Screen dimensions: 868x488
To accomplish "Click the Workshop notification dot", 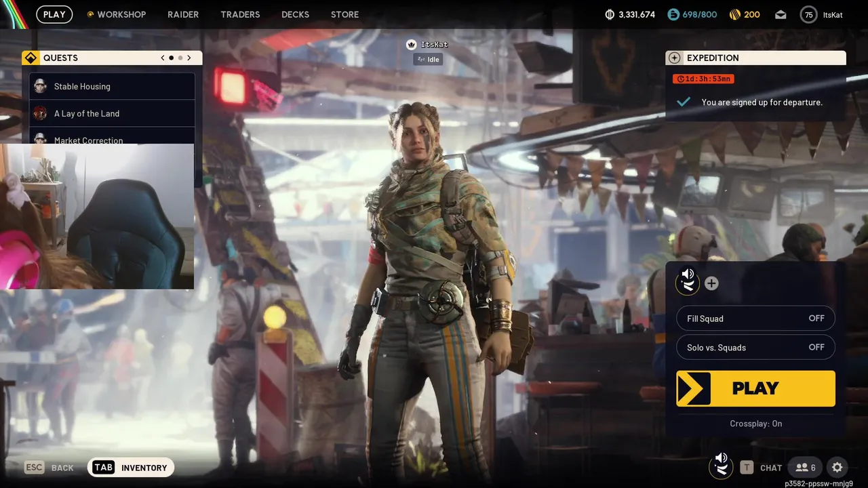I will (x=90, y=14).
